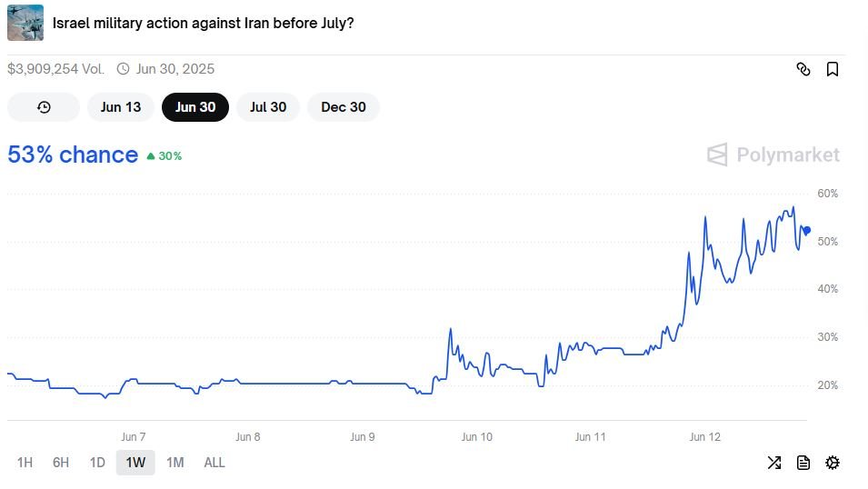Screen dimensions: 868x489
Task: Set chart range to 6H
Action: [x=61, y=463]
